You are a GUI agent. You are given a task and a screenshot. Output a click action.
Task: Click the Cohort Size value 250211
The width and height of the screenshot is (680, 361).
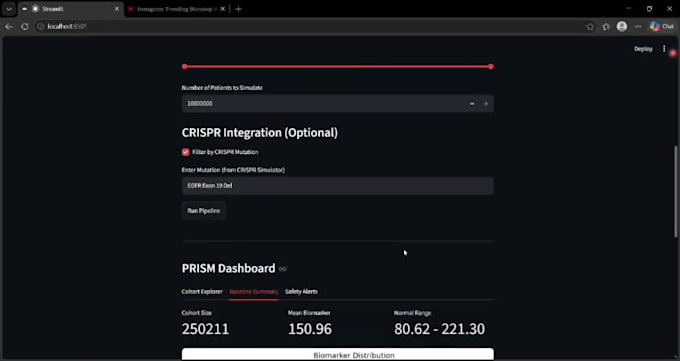coord(205,329)
